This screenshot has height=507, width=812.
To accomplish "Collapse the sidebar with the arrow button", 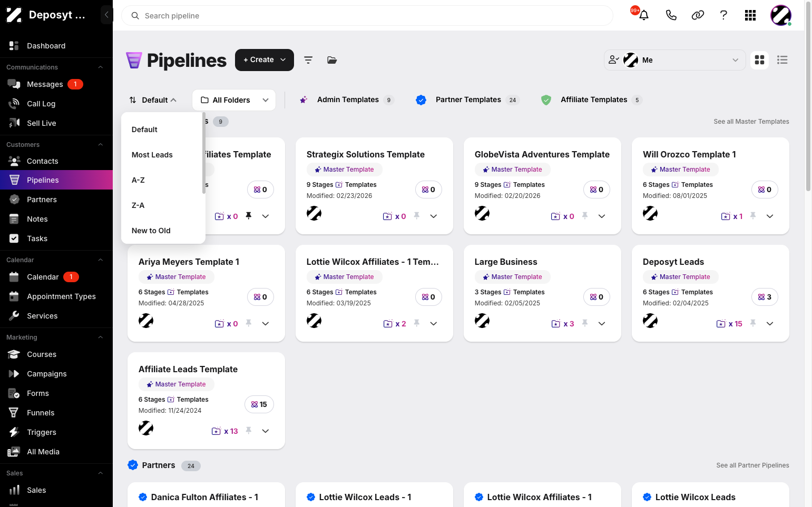I will (106, 15).
